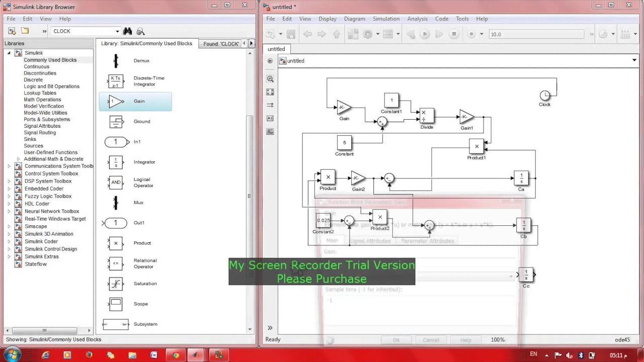Collapse the Simulink library tree node
This screenshot has height=362, width=644.
9,53
